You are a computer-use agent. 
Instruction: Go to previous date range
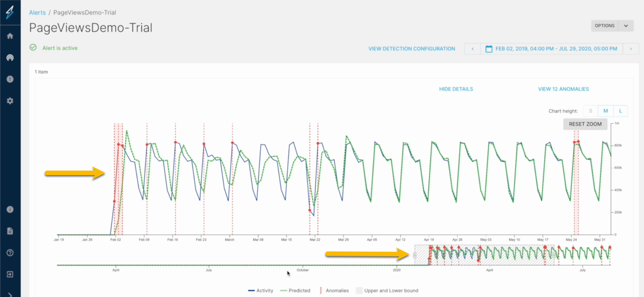pyautogui.click(x=472, y=49)
